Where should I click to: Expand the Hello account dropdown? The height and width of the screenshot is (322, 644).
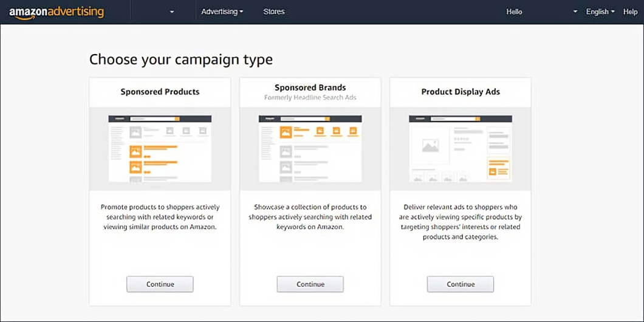point(575,12)
